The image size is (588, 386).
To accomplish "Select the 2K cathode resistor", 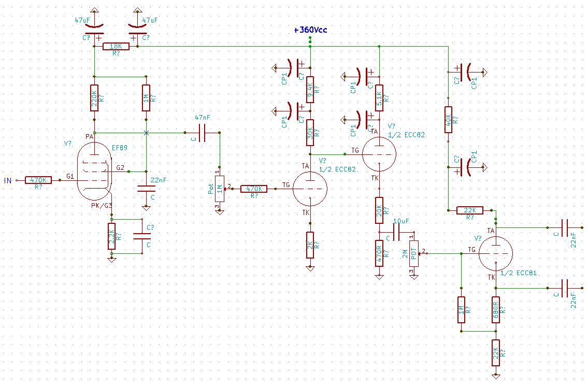I will pos(310,244).
